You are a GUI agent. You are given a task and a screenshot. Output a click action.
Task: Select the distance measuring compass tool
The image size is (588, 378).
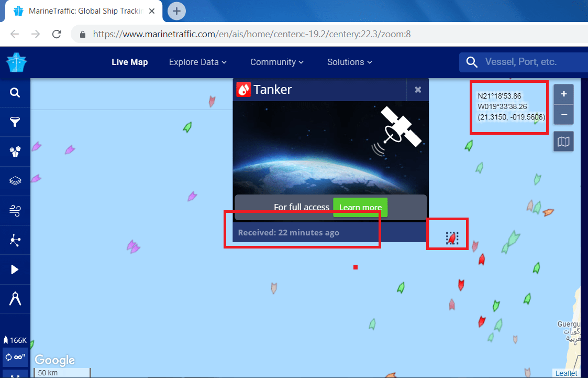click(15, 299)
